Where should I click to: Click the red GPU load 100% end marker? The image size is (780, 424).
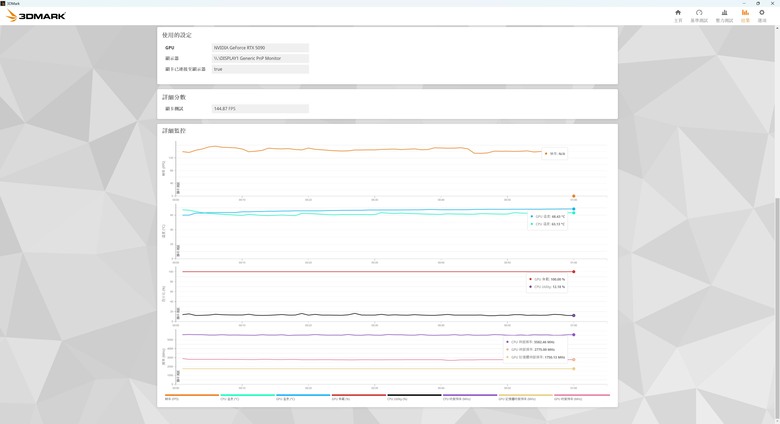[574, 272]
